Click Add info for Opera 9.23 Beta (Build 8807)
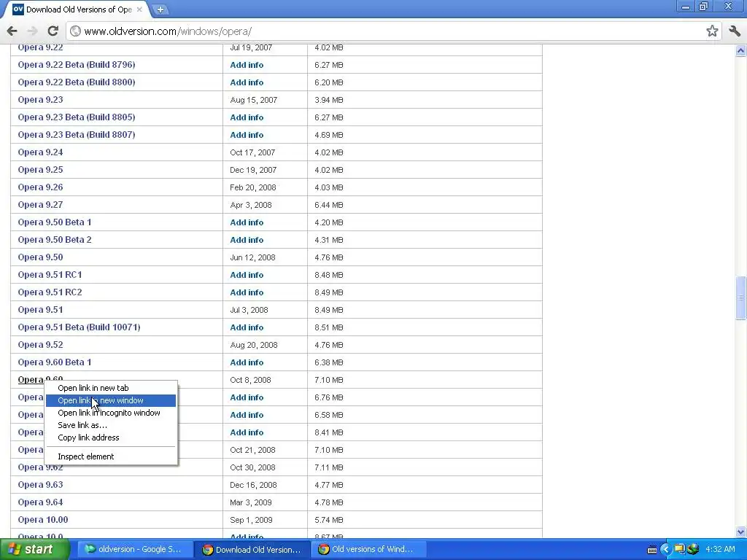 (x=247, y=135)
